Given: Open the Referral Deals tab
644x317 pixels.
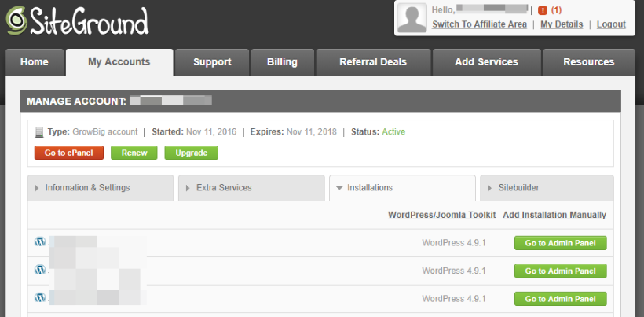Looking at the screenshot, I should pos(373,62).
